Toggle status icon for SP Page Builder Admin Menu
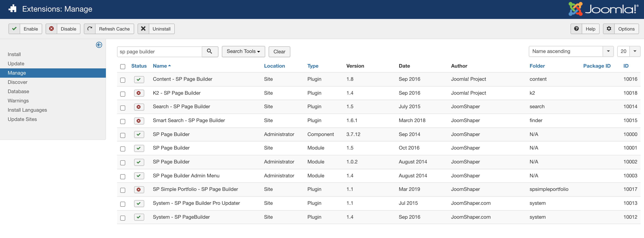 [139, 176]
